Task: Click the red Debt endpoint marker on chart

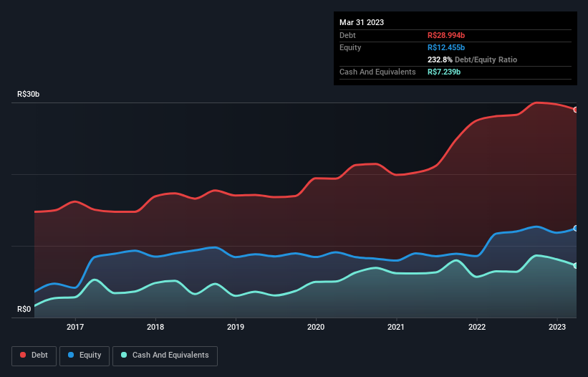Action: tap(576, 110)
